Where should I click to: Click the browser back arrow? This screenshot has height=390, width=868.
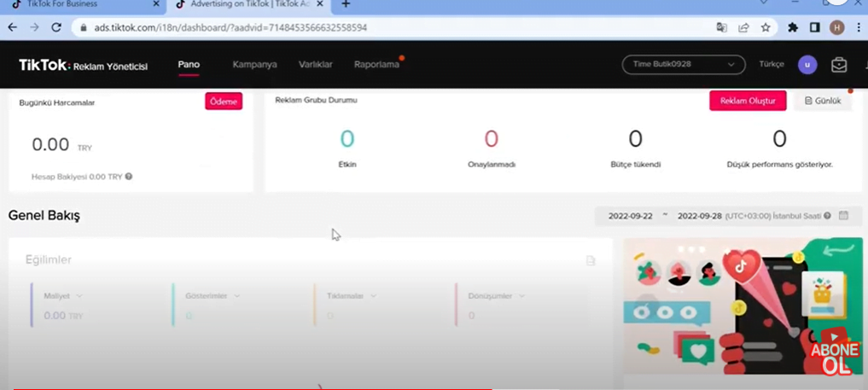pyautogui.click(x=12, y=27)
